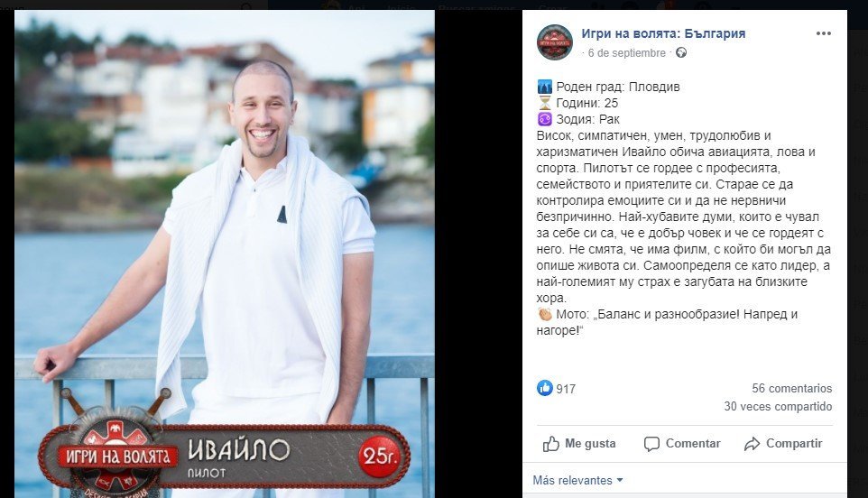Like the post with Me gusta
The height and width of the screenshot is (498, 868).
[x=579, y=444]
